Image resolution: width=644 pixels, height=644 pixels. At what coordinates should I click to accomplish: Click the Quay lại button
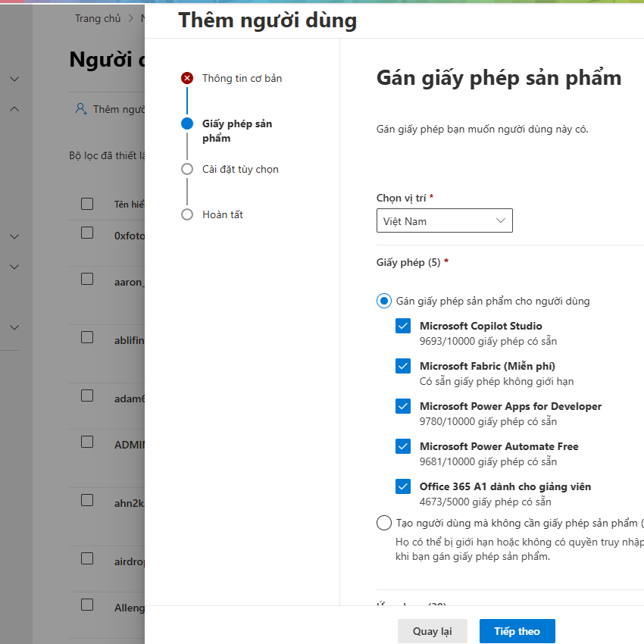(x=432, y=631)
